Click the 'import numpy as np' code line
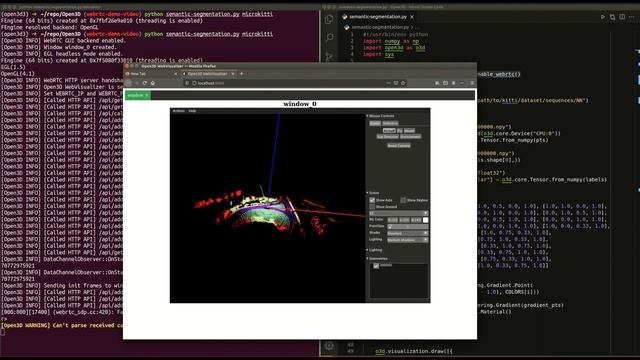 pyautogui.click(x=391, y=41)
